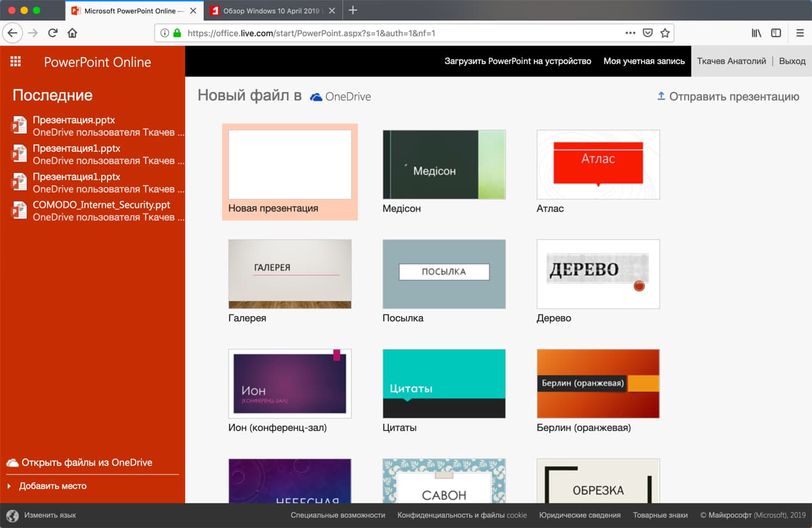This screenshot has height=528, width=812.
Task: Open the page actions ellipsis menu
Action: pyautogui.click(x=630, y=33)
